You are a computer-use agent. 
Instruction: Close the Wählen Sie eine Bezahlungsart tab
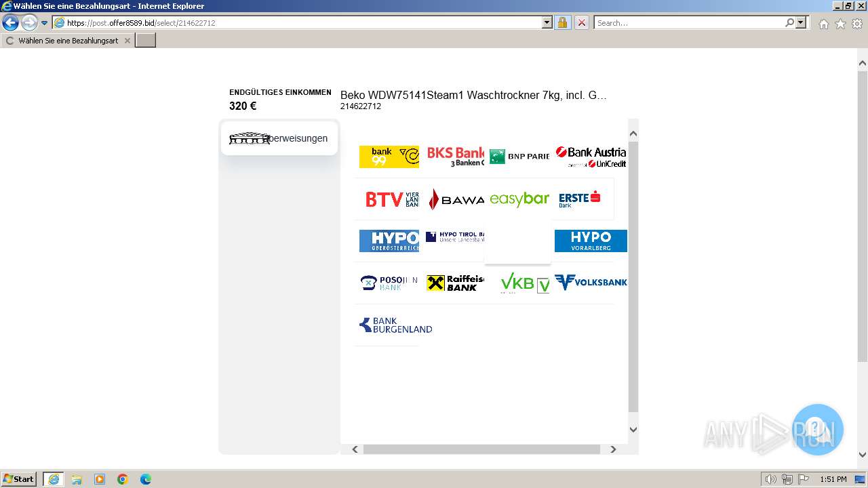tap(127, 41)
